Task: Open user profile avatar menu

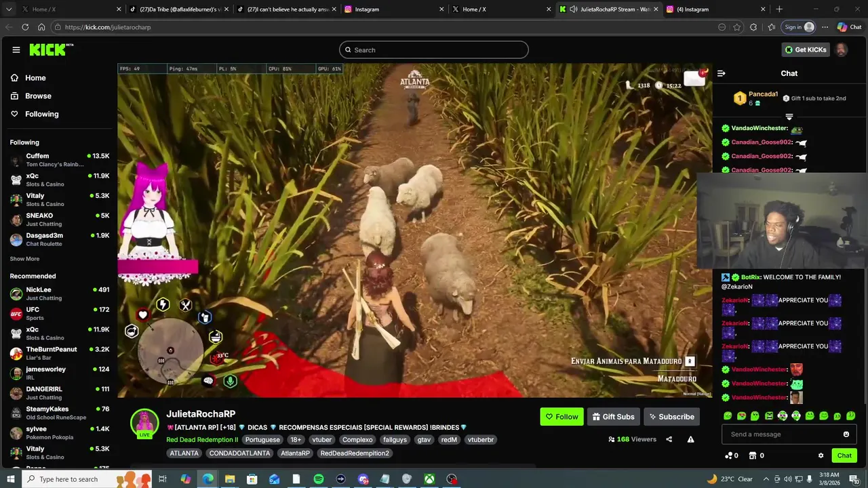Action: [841, 49]
